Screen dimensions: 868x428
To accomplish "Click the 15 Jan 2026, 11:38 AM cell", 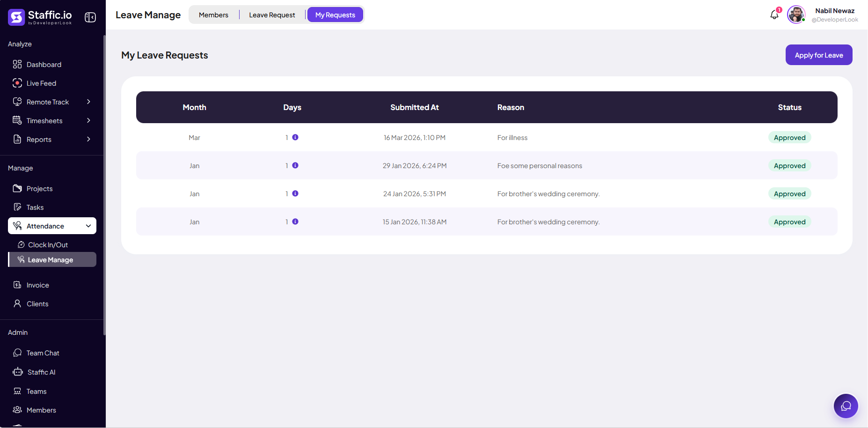I will [x=415, y=221].
